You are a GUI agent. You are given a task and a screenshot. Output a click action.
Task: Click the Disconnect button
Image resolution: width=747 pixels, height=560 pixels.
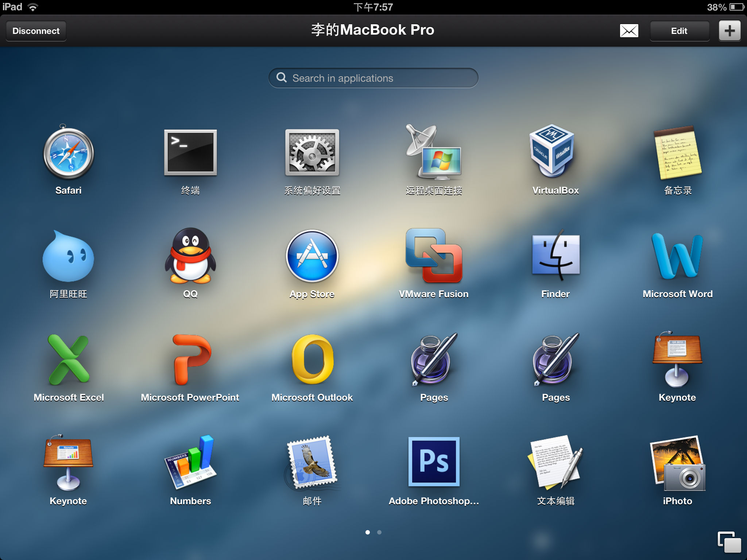36,31
